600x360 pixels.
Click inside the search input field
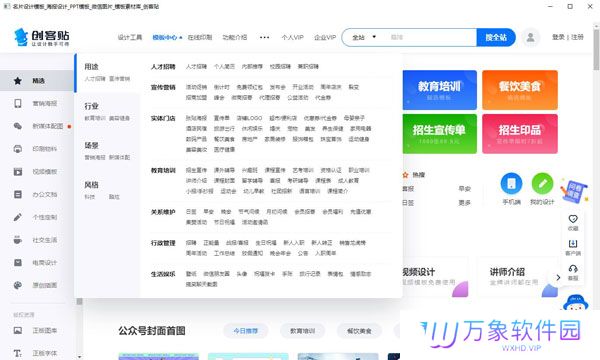(430, 37)
